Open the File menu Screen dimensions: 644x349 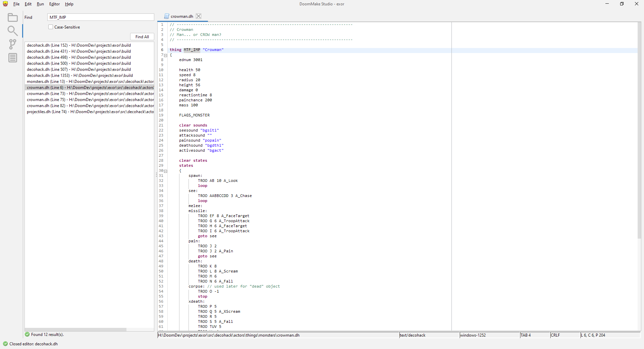pyautogui.click(x=16, y=4)
